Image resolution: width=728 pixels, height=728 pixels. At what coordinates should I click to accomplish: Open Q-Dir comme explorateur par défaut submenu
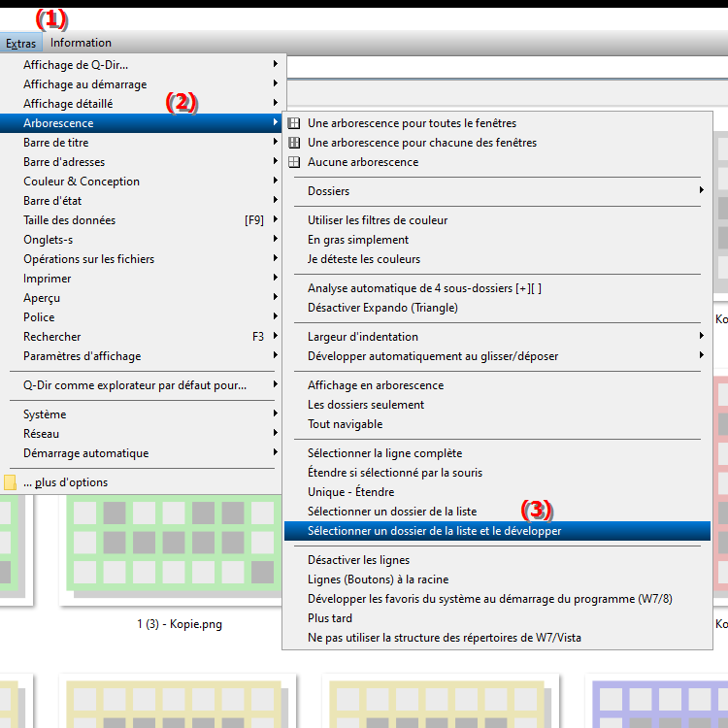(141, 385)
